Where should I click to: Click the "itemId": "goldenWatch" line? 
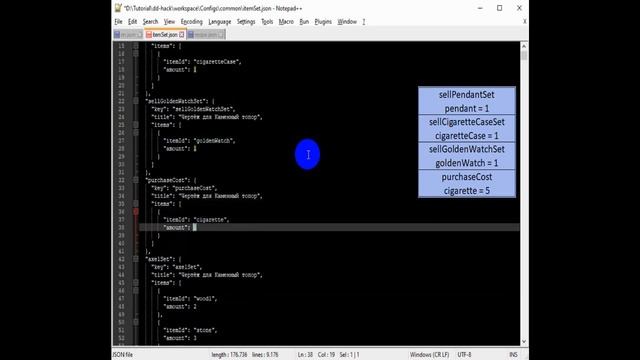pyautogui.click(x=200, y=141)
